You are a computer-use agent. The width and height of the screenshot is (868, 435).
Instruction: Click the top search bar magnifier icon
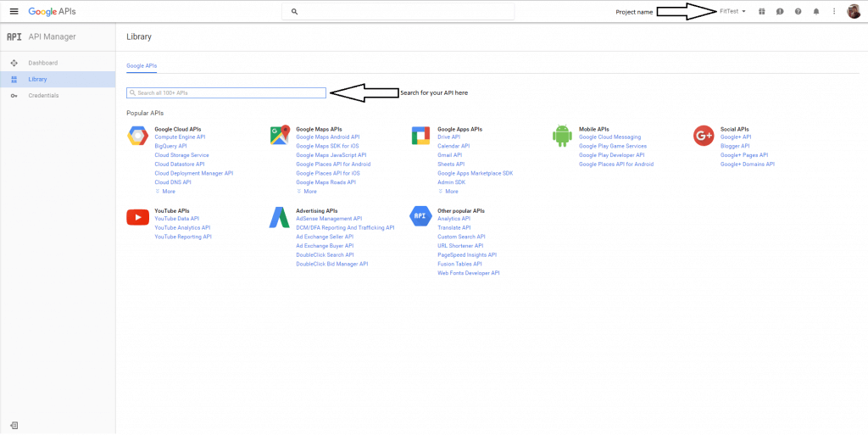point(294,11)
